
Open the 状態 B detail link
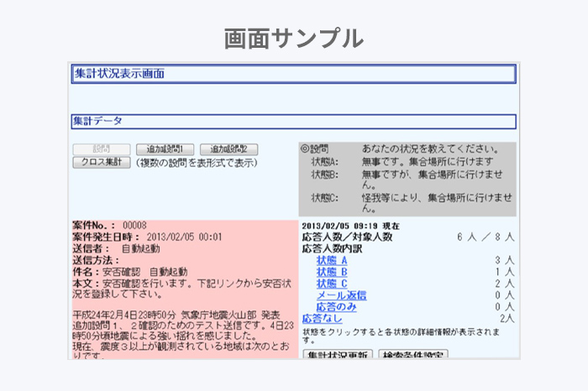(332, 272)
